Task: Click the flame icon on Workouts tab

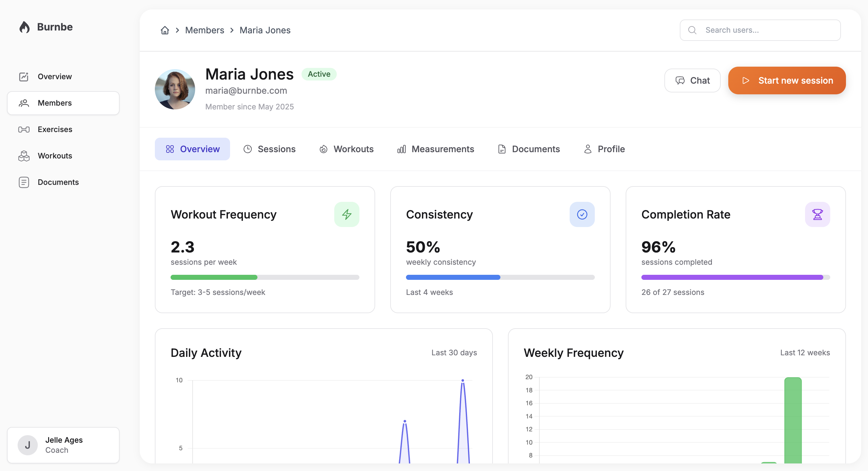Action: click(324, 149)
